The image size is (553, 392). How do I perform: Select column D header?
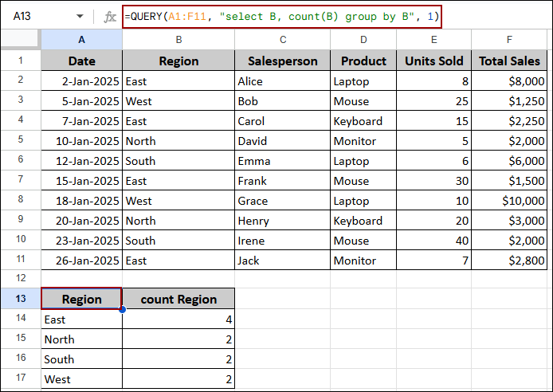[x=363, y=40]
